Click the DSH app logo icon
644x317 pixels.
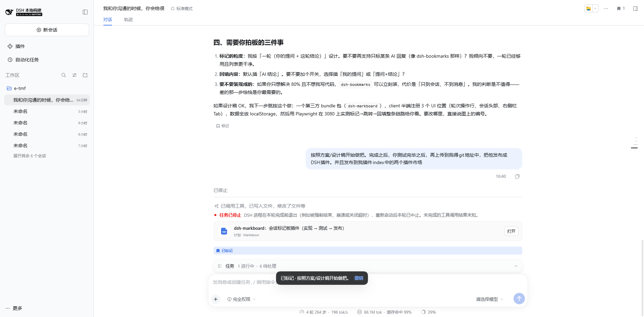click(9, 12)
